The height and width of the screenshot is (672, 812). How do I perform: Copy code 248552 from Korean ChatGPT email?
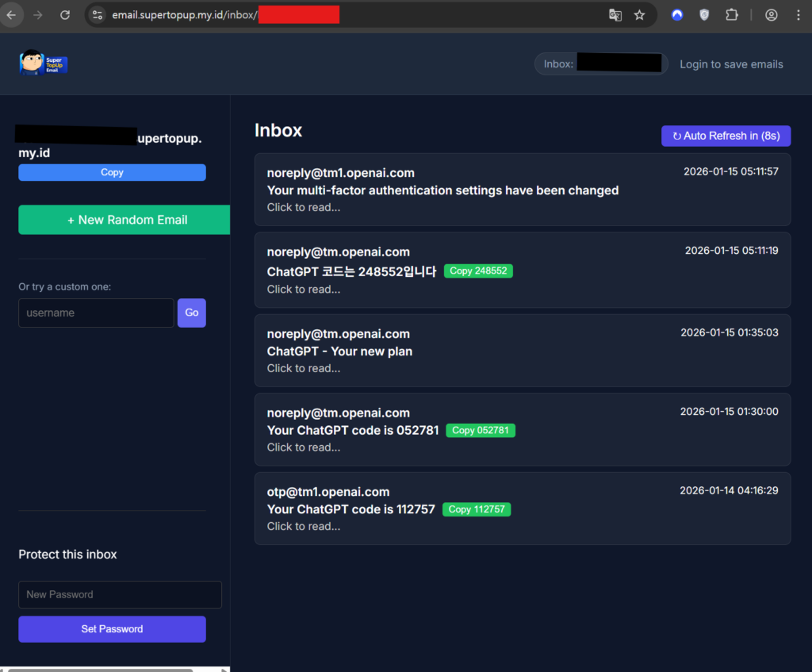(478, 271)
